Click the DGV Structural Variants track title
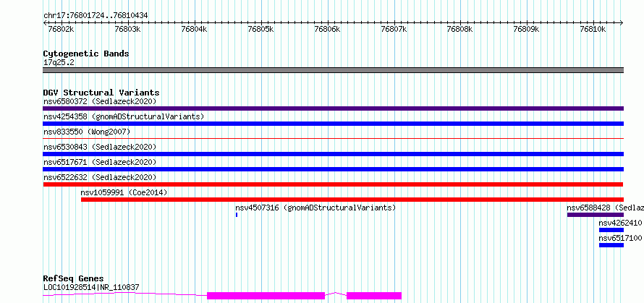 pos(101,93)
